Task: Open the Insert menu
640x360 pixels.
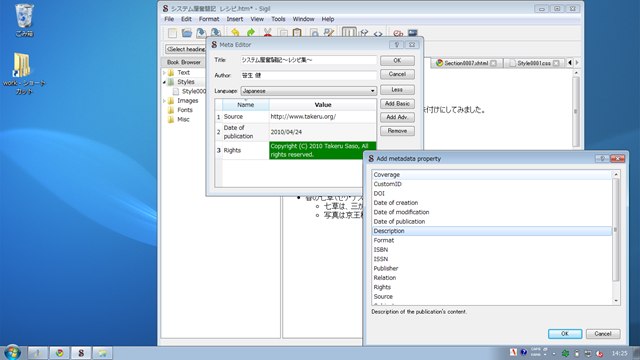Action: tap(235, 19)
